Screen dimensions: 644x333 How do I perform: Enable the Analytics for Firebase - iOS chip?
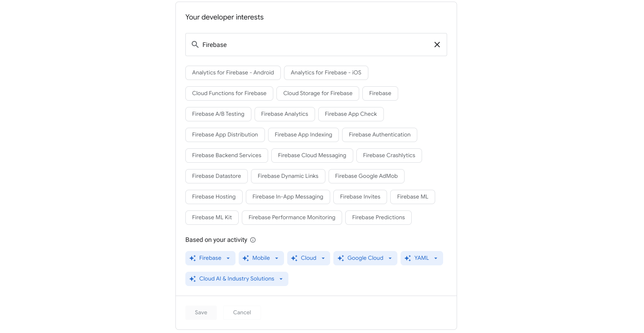pos(325,73)
